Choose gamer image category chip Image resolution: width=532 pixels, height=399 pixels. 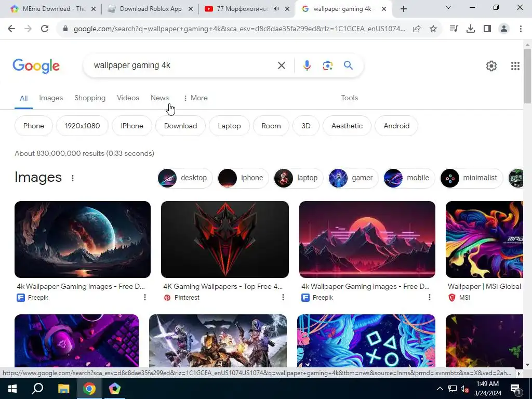353,178
